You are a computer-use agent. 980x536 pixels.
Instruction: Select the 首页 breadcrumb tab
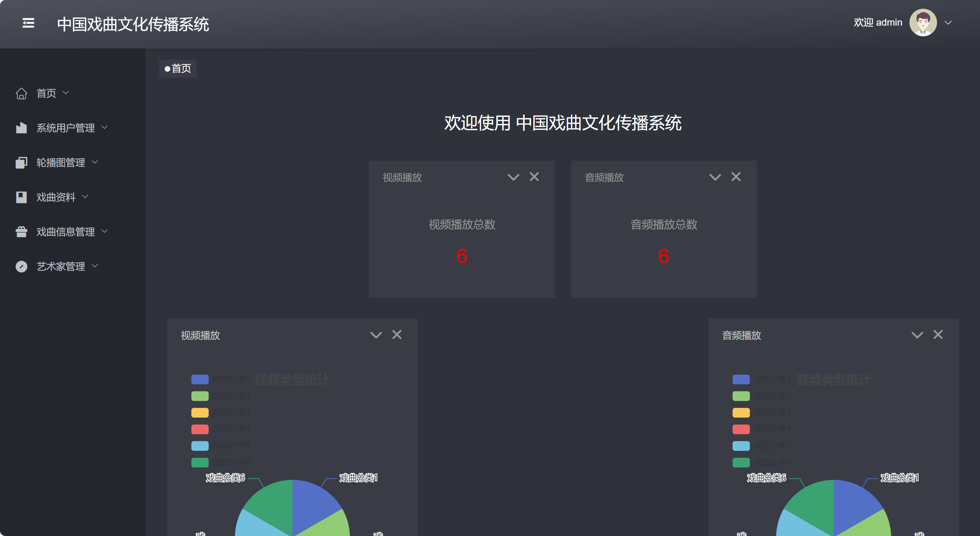(178, 69)
